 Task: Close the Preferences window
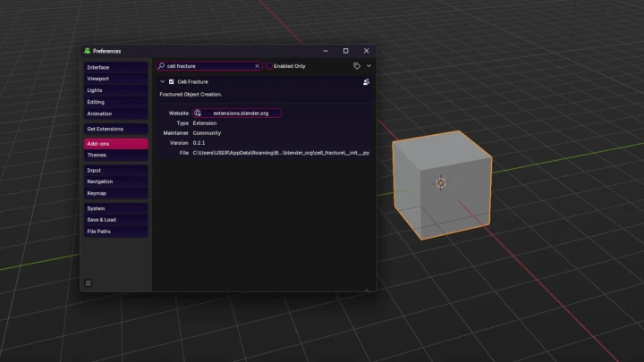(x=367, y=51)
